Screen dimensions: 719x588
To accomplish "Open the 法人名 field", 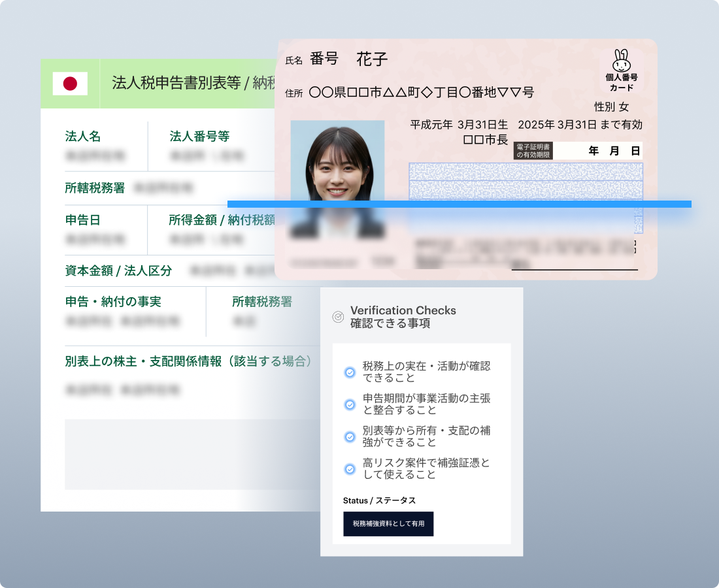I will [x=83, y=137].
